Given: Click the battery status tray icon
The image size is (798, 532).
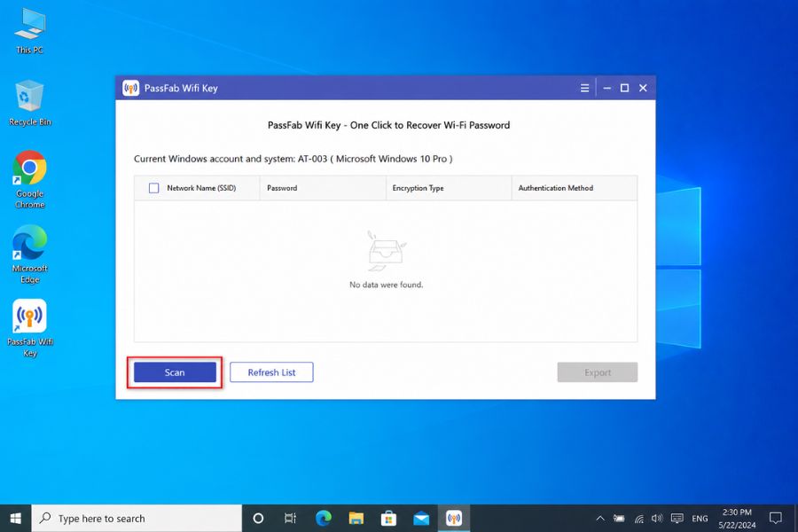Looking at the screenshot, I should (619, 518).
